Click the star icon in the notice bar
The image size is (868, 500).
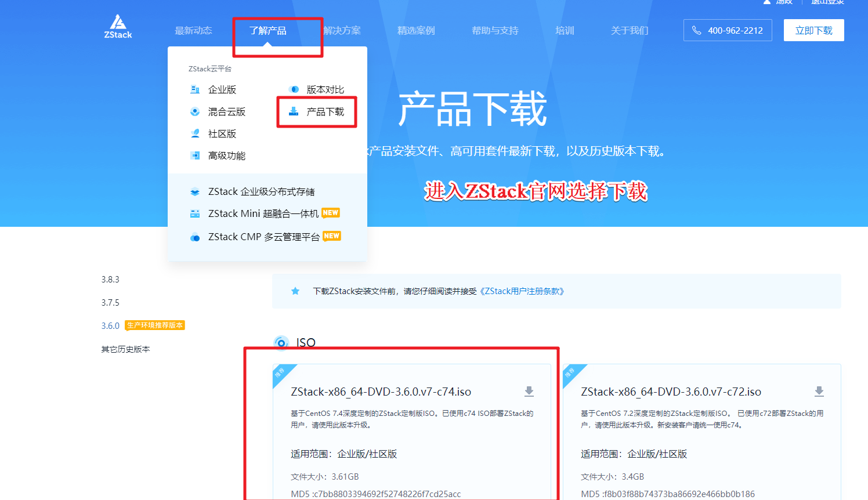296,292
